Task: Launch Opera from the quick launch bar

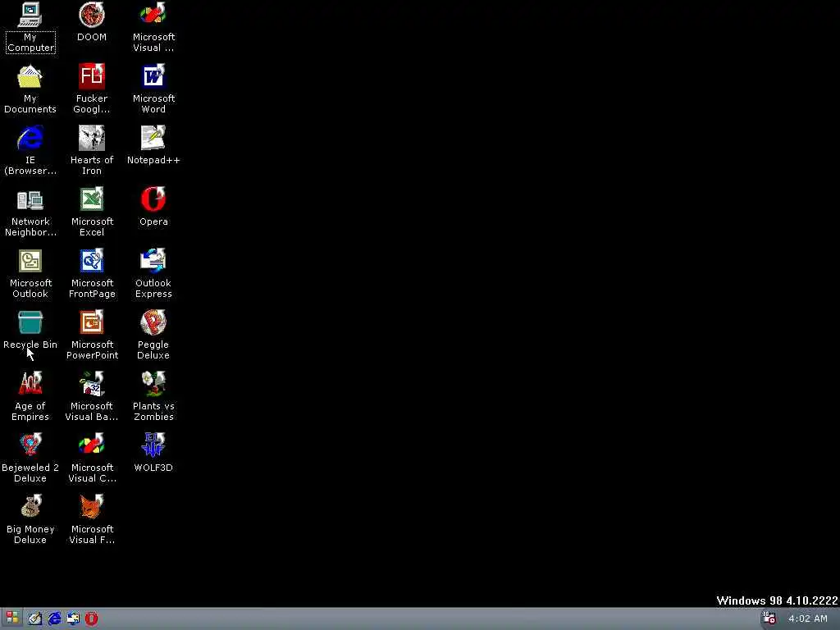Action: [92, 619]
